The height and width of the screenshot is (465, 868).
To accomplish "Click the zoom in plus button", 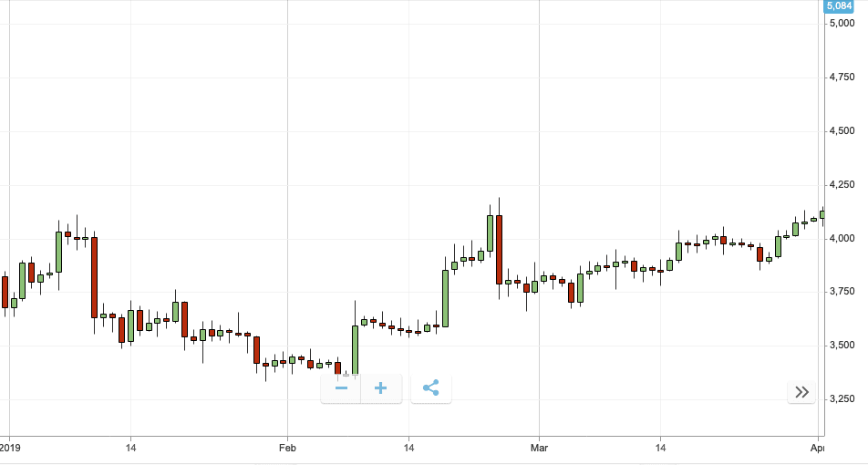I will tap(381, 388).
